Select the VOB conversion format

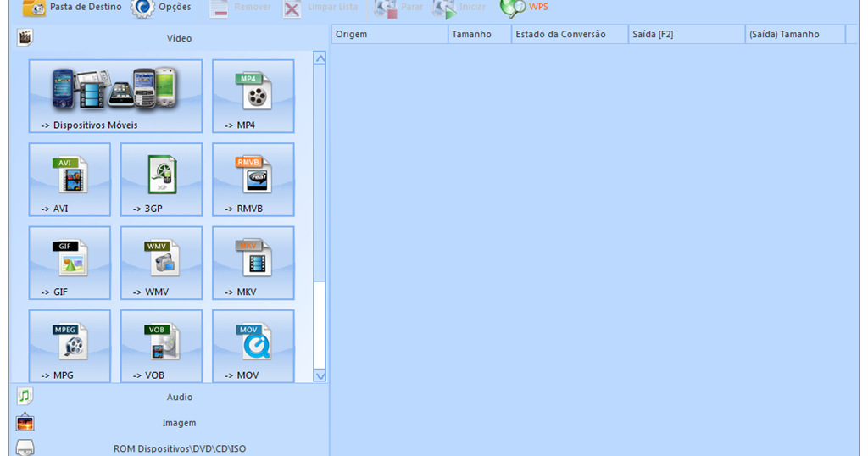162,347
